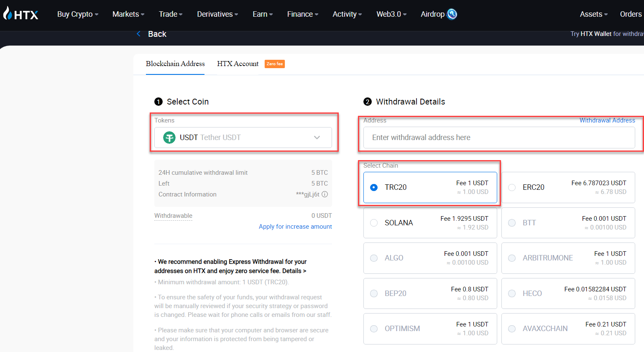Click the 24H cumulative withdrawal limit text
Viewport: 644px width, 352px height.
(203, 173)
